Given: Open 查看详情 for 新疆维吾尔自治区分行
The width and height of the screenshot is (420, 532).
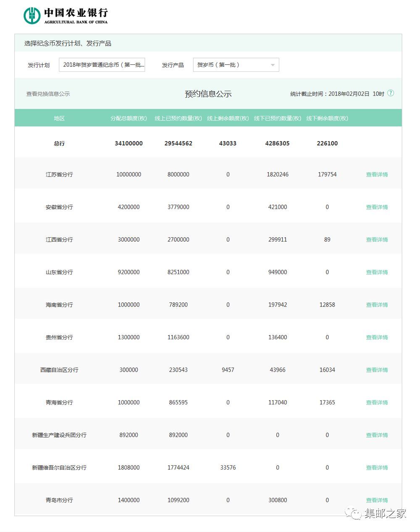Looking at the screenshot, I should 377,467.
